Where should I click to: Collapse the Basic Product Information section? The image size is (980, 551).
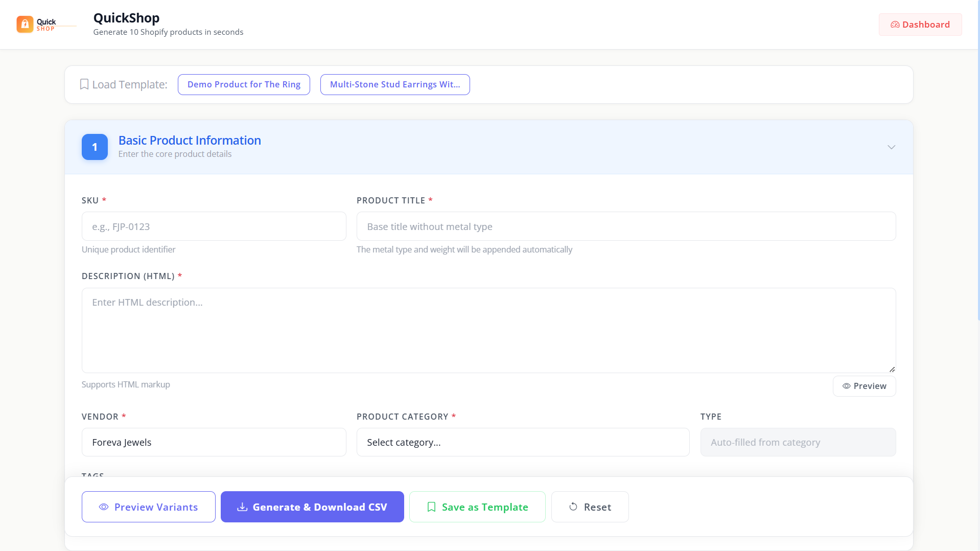tap(891, 147)
